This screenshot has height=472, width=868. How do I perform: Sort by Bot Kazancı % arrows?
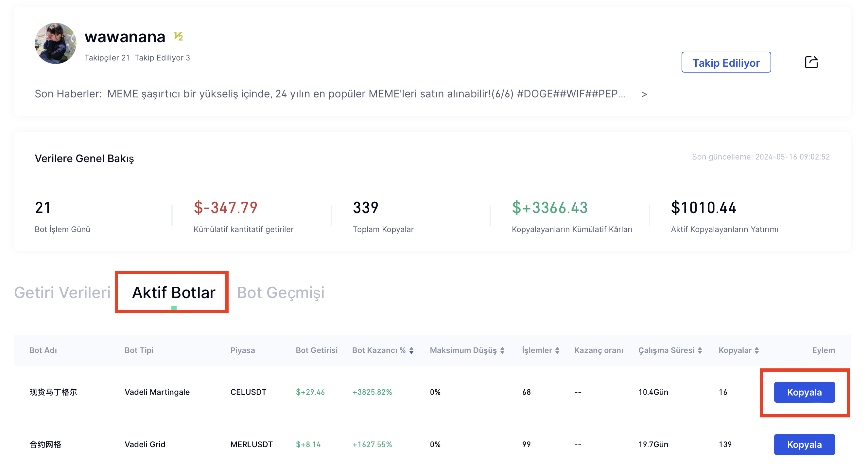[x=411, y=350]
